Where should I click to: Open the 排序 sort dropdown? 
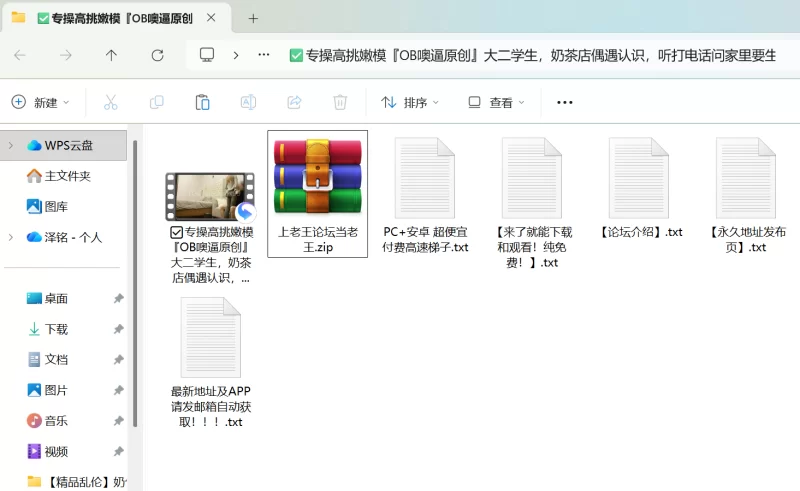[410, 103]
